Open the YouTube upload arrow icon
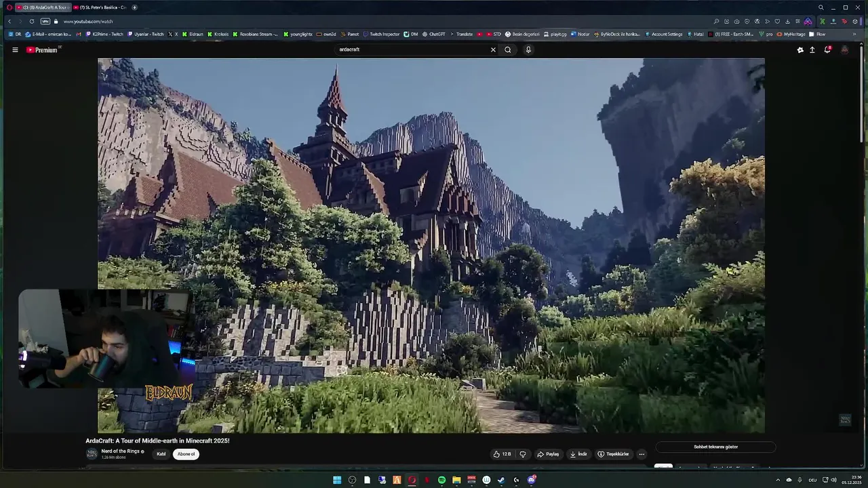The image size is (868, 488). click(x=812, y=49)
